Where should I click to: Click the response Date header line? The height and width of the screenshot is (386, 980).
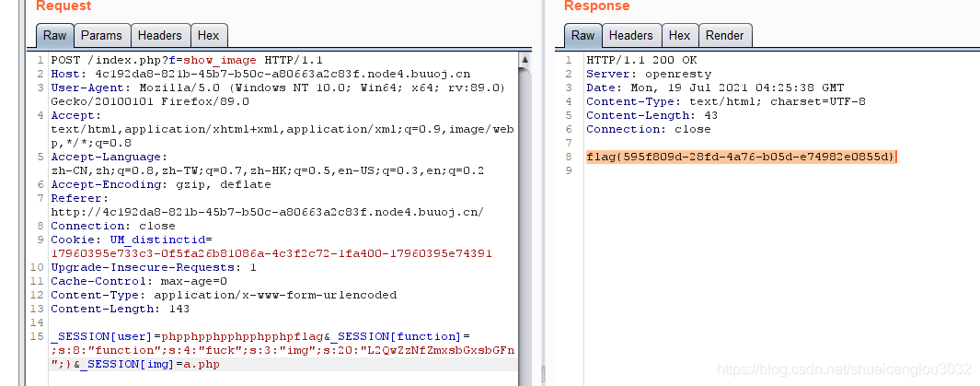[x=715, y=88]
